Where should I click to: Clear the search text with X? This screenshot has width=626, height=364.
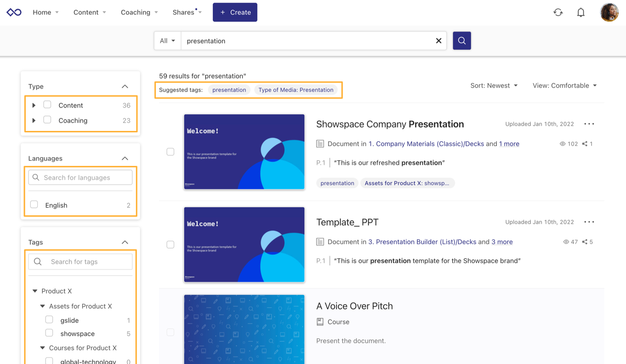pyautogui.click(x=439, y=41)
